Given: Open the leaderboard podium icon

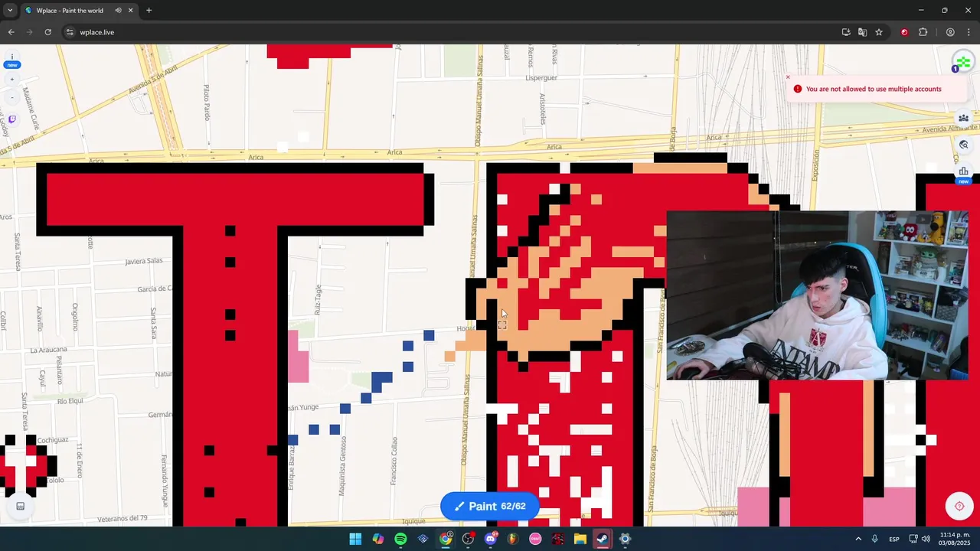Looking at the screenshot, I should click(x=963, y=172).
